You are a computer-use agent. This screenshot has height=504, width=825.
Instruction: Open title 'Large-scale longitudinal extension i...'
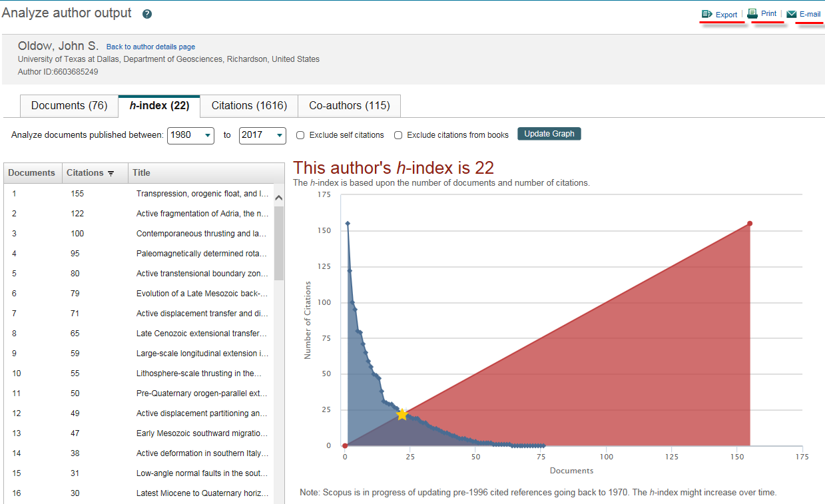pyautogui.click(x=202, y=354)
